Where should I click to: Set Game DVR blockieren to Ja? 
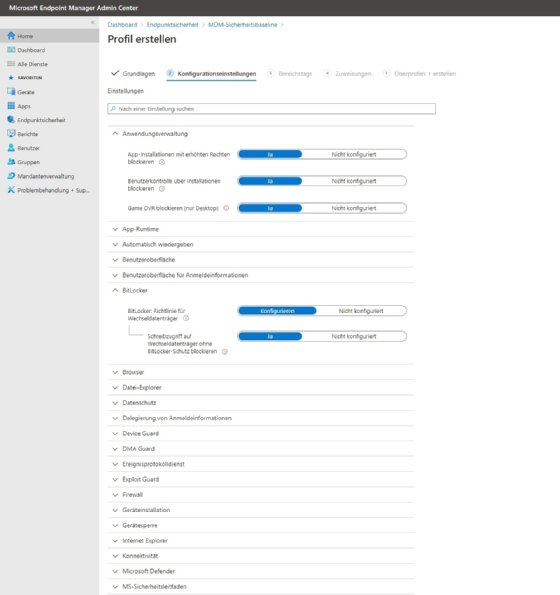click(x=270, y=208)
